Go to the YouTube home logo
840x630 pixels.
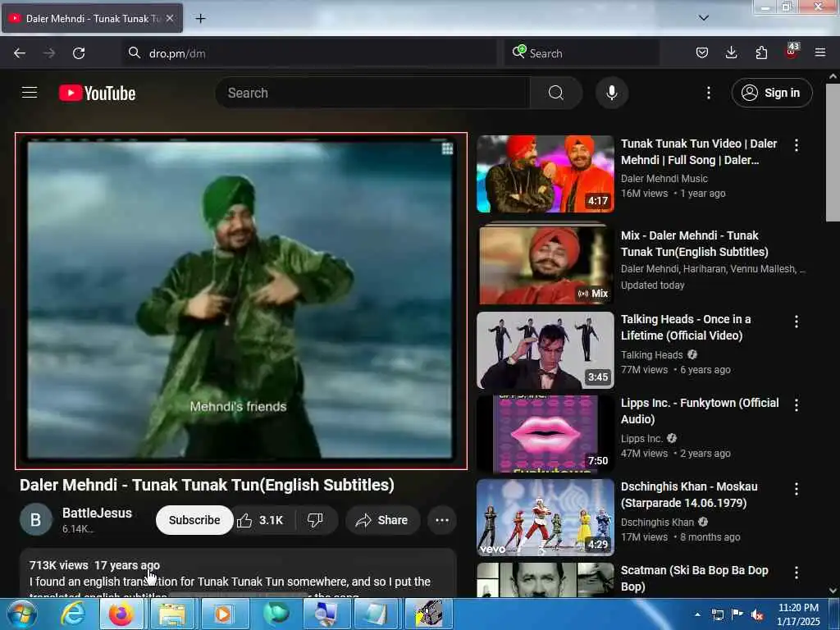(x=97, y=94)
